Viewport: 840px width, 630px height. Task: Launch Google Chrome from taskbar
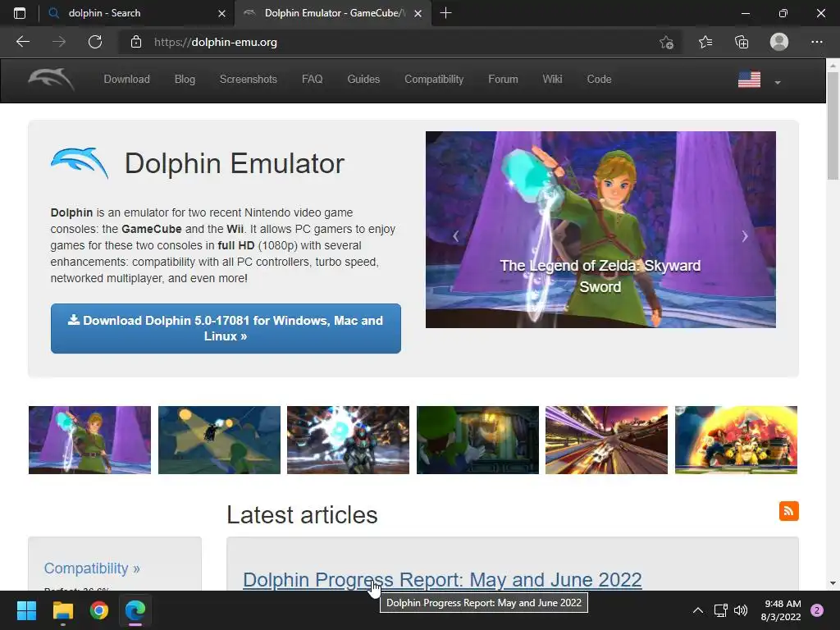[x=99, y=610]
